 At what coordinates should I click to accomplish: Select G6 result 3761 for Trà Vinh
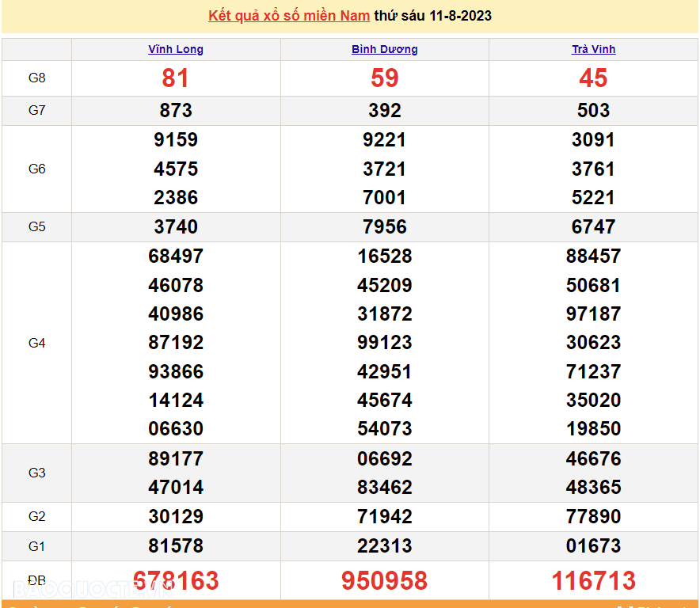593,169
